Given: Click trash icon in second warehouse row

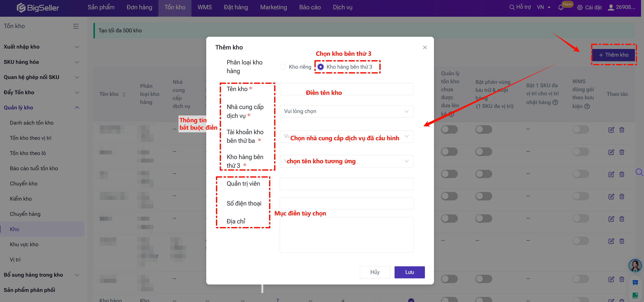Looking at the screenshot, I should (x=622, y=152).
